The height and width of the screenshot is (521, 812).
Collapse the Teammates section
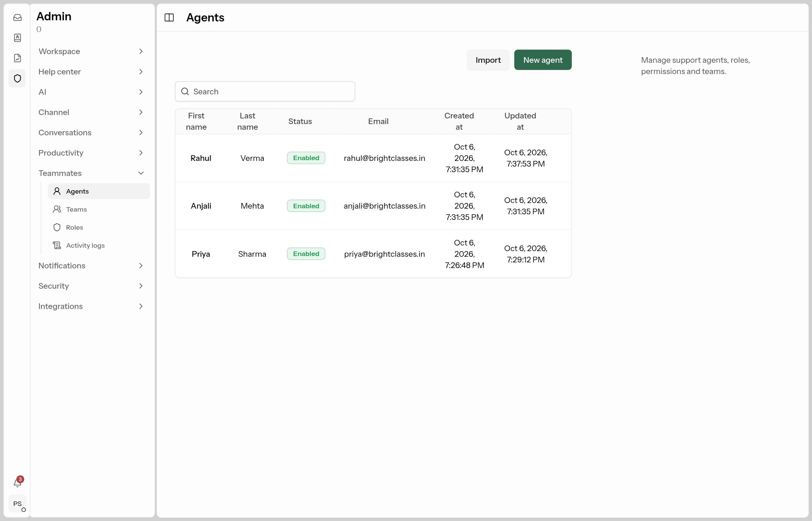pos(91,173)
